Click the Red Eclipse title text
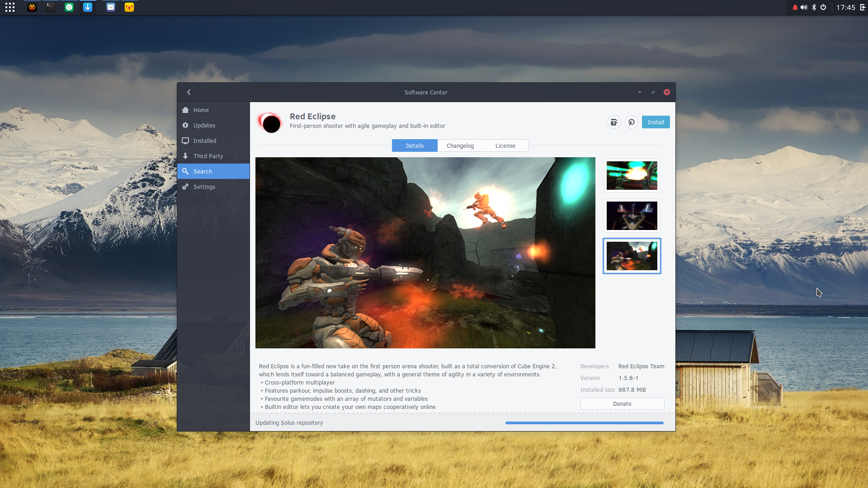This screenshot has width=868, height=488. pos(313,117)
